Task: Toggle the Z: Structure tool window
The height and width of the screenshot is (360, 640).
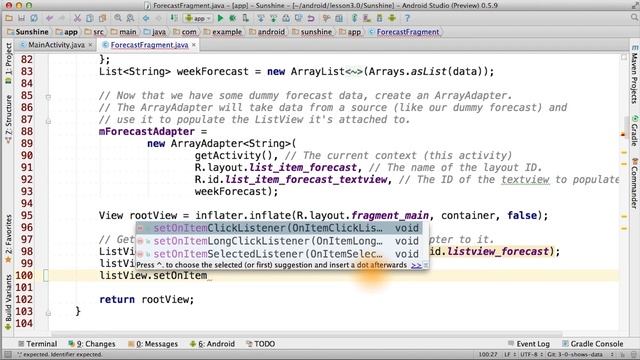Action: [x=8, y=119]
